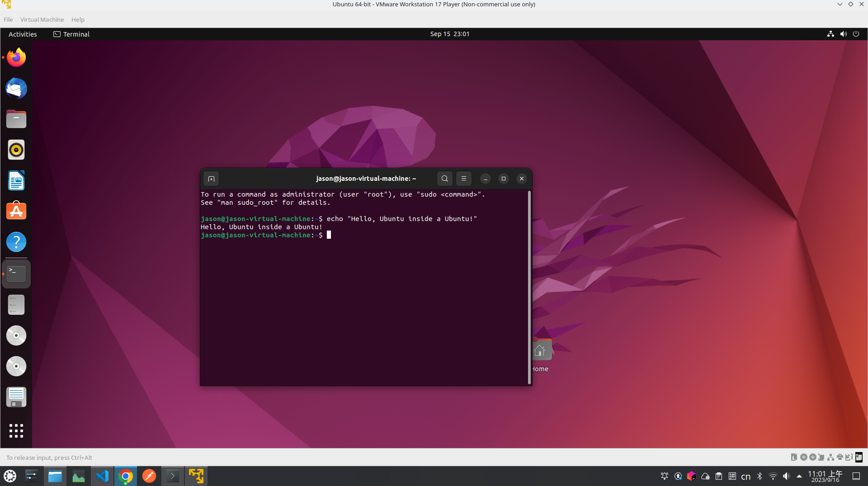Close the terminal window

click(x=522, y=179)
